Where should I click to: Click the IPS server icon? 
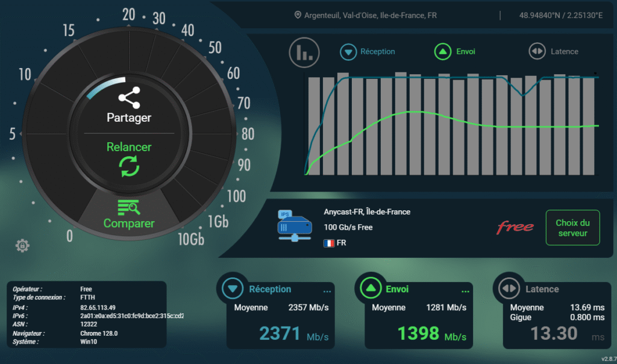click(294, 226)
